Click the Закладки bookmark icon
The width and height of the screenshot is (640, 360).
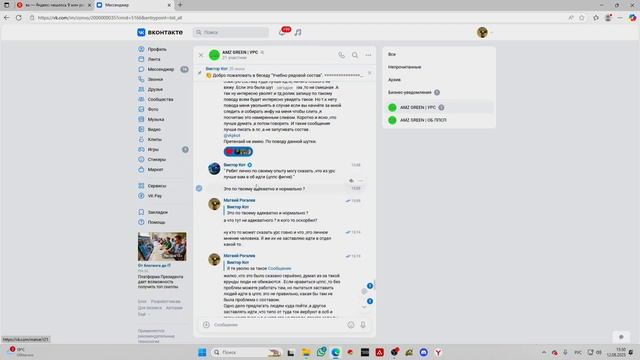tap(141, 212)
